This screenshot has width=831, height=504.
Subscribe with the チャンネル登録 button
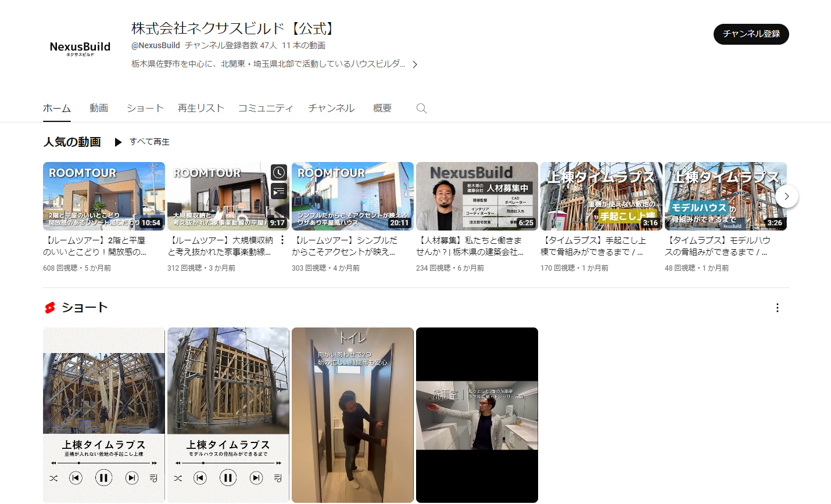click(751, 34)
